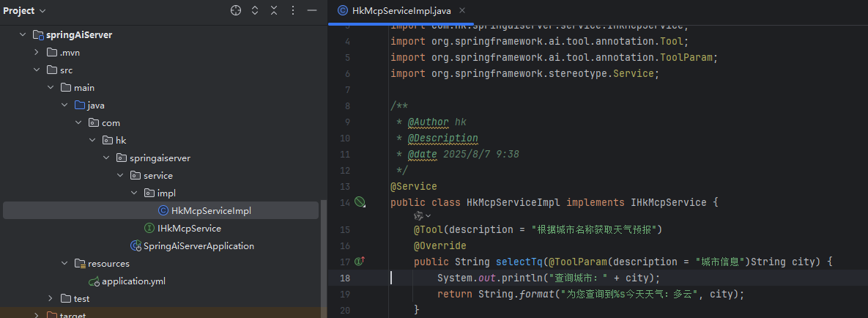Collapse the resources folder
This screenshot has height=318, width=868.
(x=64, y=264)
